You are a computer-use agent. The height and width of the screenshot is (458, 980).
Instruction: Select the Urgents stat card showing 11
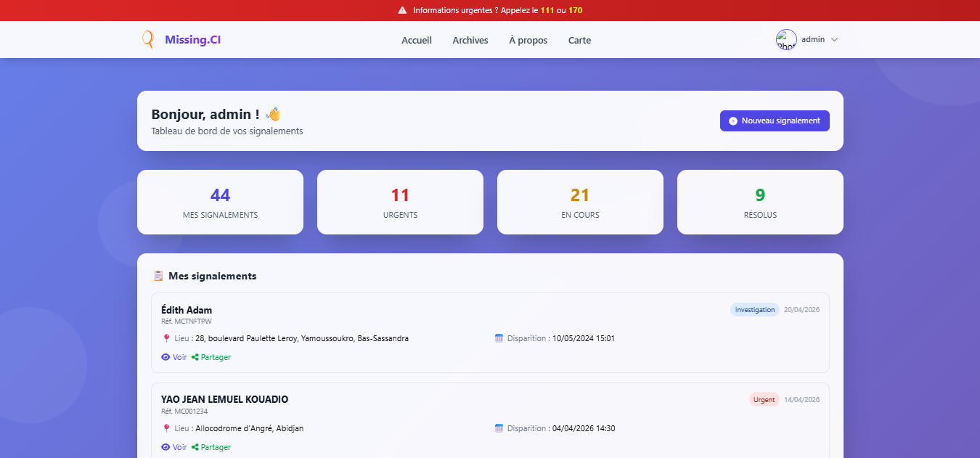click(x=400, y=202)
